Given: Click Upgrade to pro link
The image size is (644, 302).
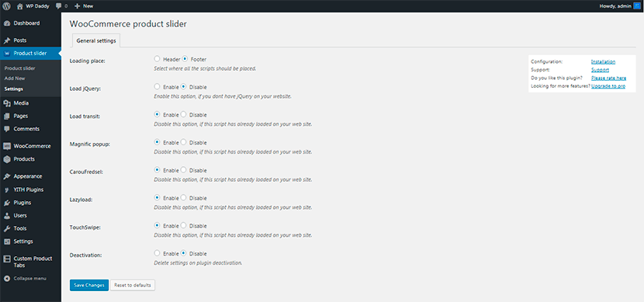Looking at the screenshot, I should coord(608,86).
